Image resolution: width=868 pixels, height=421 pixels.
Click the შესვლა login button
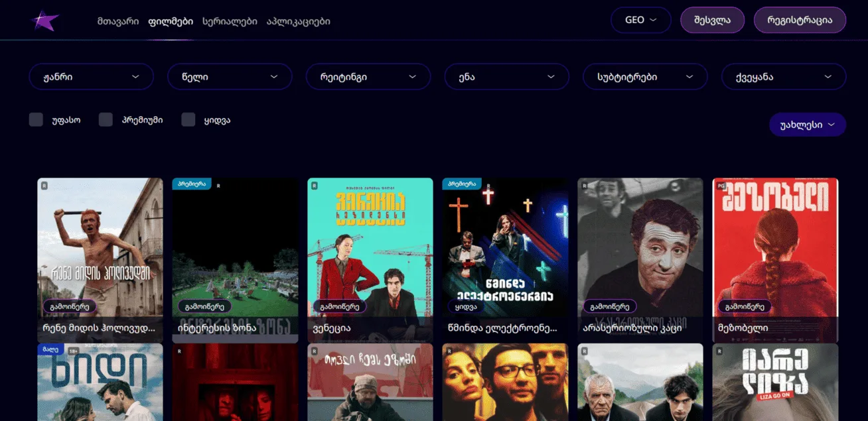tap(713, 20)
